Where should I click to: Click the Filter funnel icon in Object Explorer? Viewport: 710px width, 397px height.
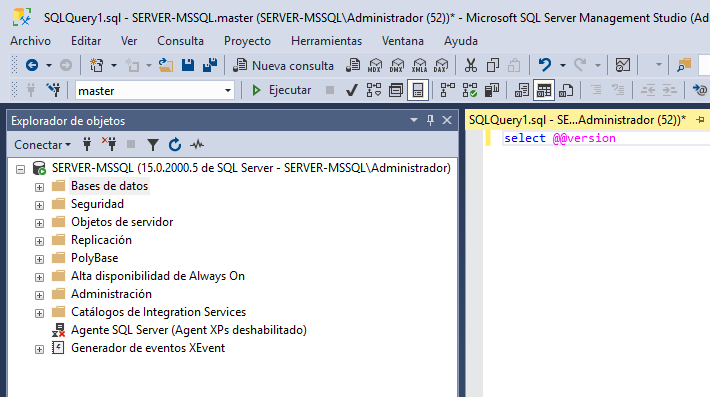[x=153, y=145]
